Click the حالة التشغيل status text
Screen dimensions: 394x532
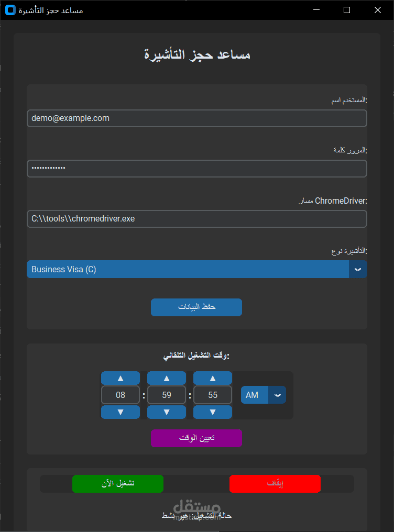pos(196,516)
